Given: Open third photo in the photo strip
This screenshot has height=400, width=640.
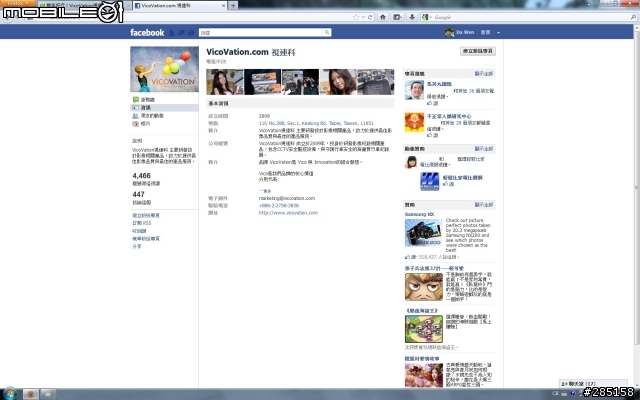Looking at the screenshot, I should tap(300, 82).
